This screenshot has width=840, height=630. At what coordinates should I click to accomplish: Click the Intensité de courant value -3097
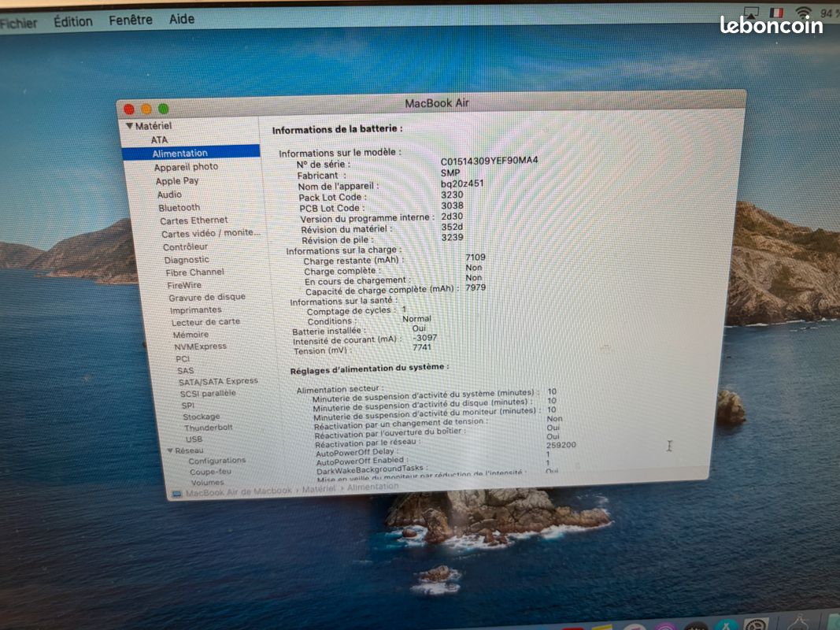[x=425, y=338]
